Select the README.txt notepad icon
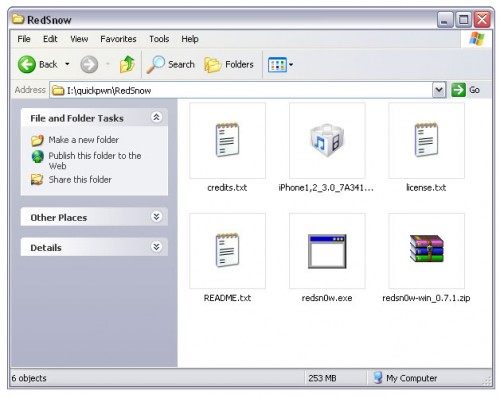 tap(227, 251)
